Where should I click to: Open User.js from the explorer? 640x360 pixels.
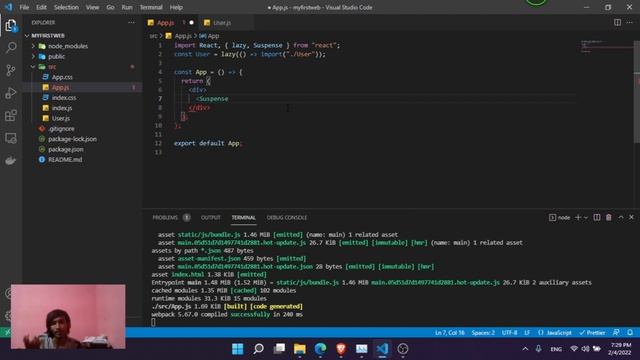click(61, 118)
